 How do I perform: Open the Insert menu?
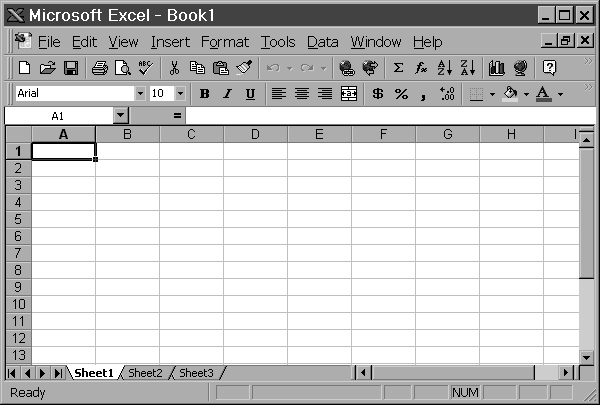click(170, 42)
